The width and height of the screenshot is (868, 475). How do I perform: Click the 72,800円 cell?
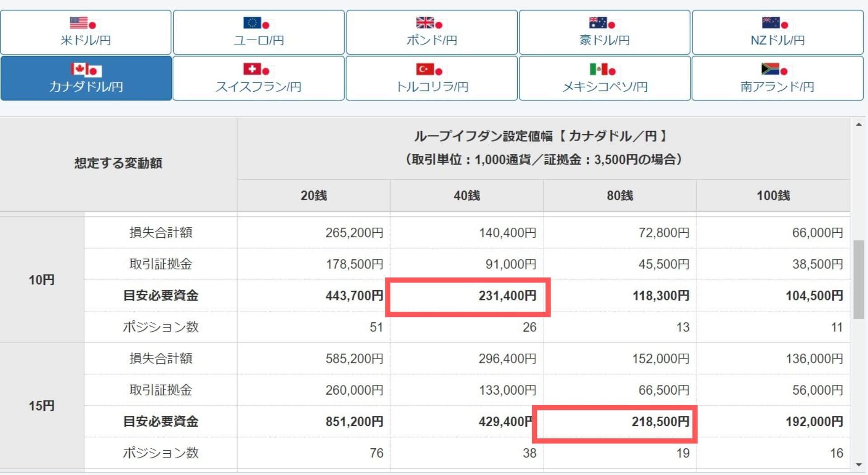(x=620, y=233)
